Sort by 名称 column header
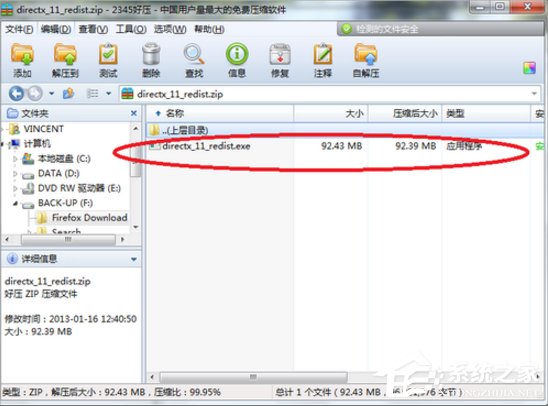This screenshot has width=548, height=406. (x=219, y=113)
